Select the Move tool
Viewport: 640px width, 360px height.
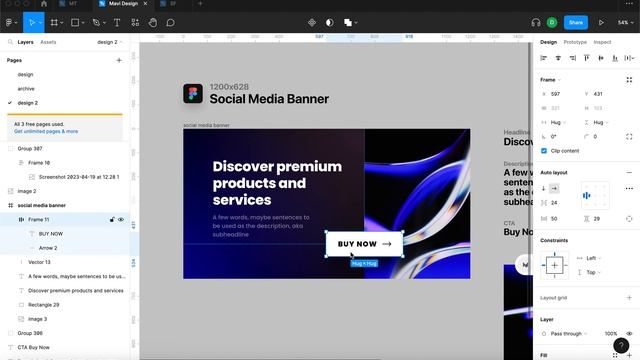32,22
